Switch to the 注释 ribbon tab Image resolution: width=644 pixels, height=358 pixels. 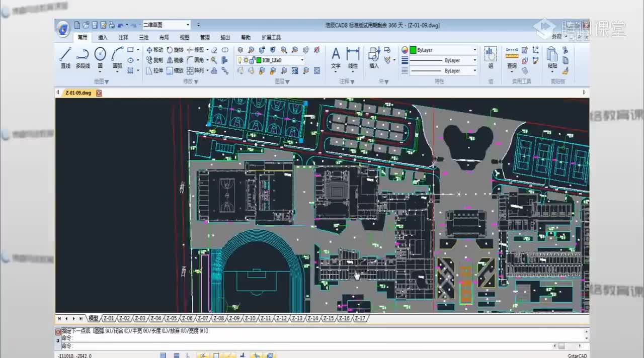click(x=123, y=38)
